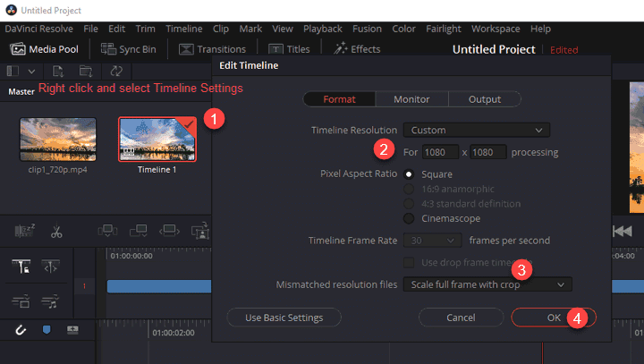Image resolution: width=644 pixels, height=364 pixels.
Task: Open the Workspace menu
Action: (496, 29)
